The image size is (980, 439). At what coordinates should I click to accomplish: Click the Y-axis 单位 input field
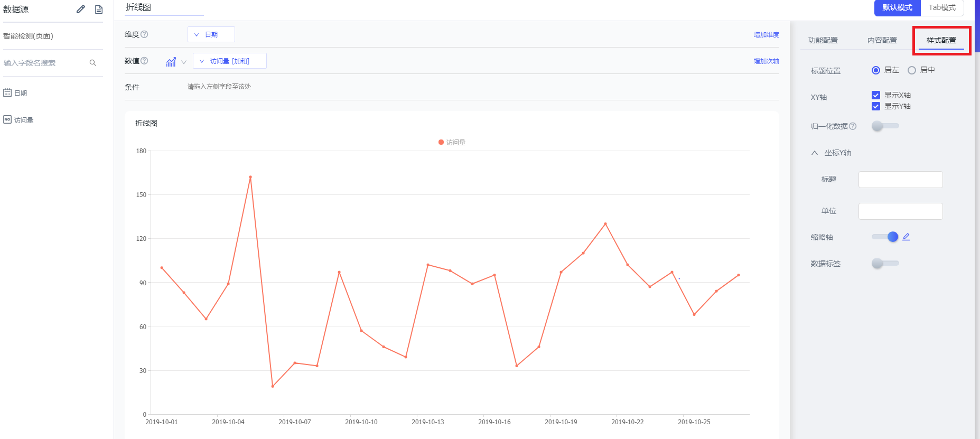[900, 211]
